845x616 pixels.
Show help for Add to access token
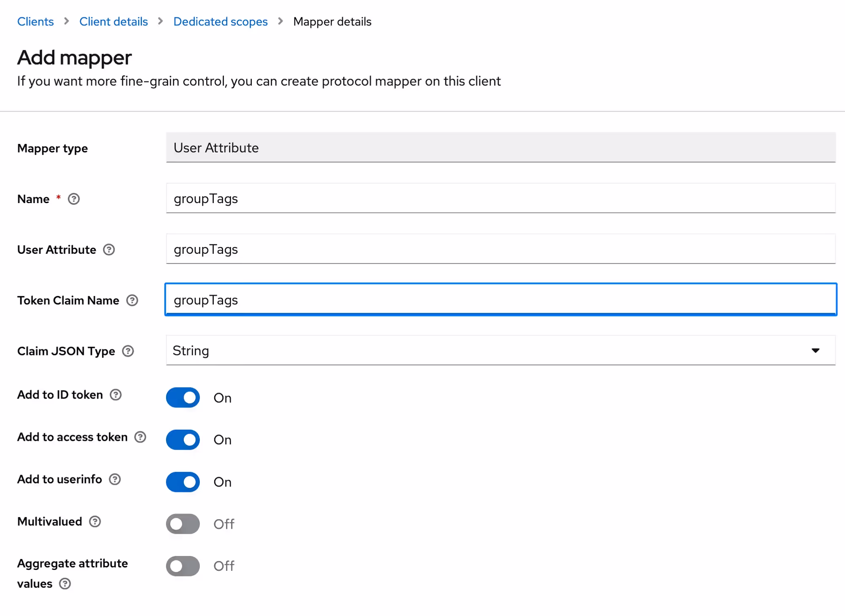coord(140,437)
